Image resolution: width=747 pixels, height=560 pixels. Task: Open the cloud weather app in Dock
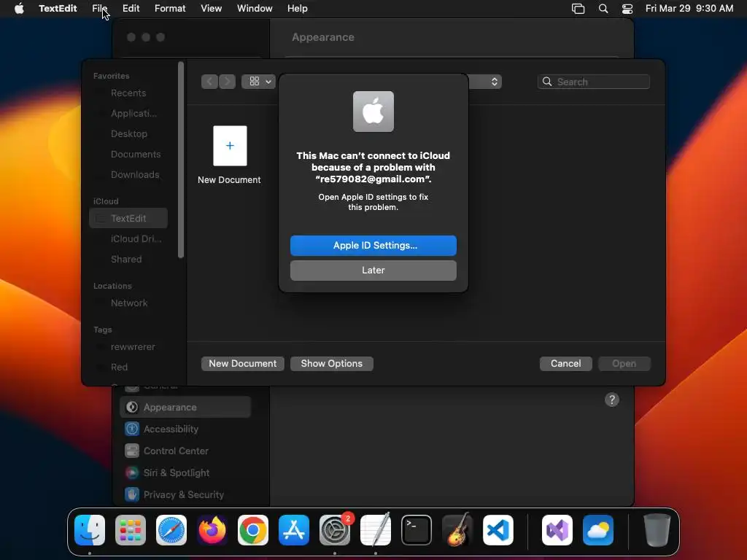pyautogui.click(x=598, y=530)
